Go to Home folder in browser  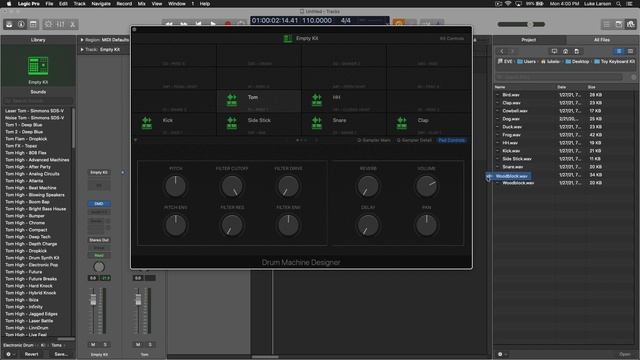[565, 51]
